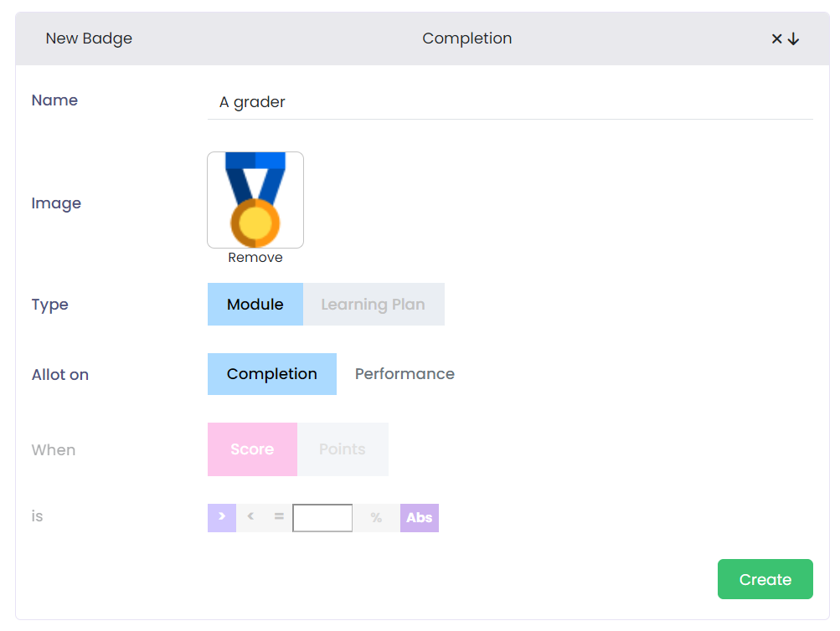The image size is (840, 631).
Task: Allot badge on Completion
Action: [272, 374]
